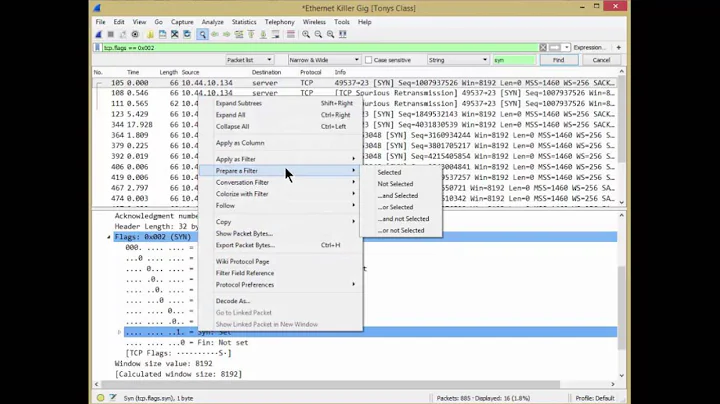Open the Colorize with Filter submenu

pos(280,194)
